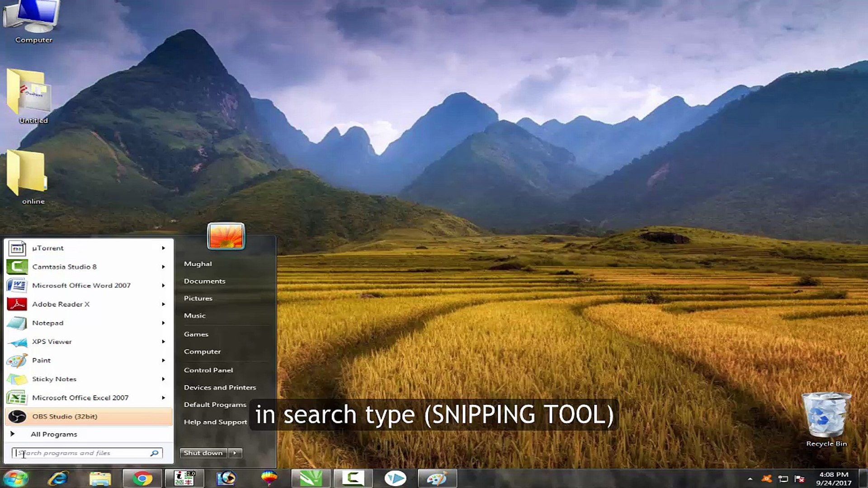Click the taskbar clock showing 4:08 PM
Image resolution: width=868 pixels, height=488 pixels.
(834, 479)
